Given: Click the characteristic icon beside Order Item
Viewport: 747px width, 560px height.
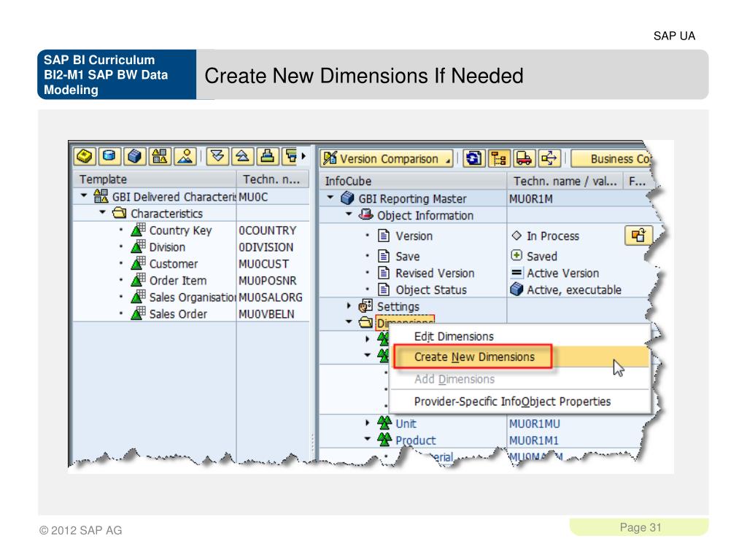Looking at the screenshot, I should pos(138,279).
